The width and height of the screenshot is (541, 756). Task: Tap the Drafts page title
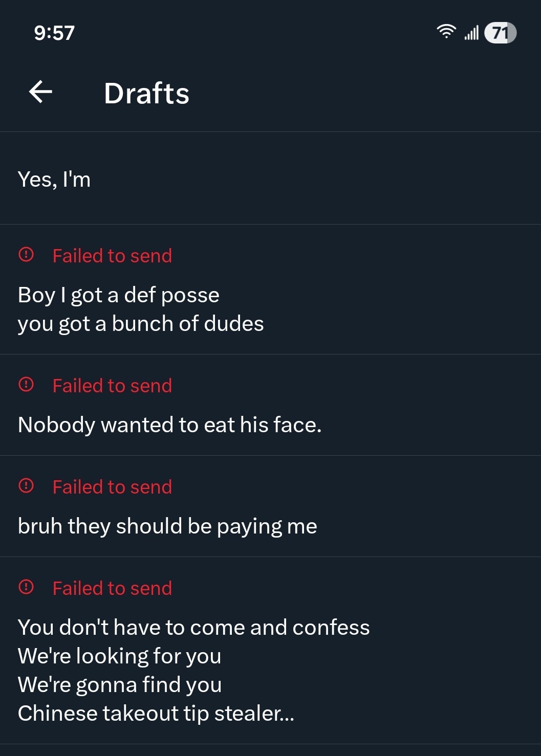(146, 93)
